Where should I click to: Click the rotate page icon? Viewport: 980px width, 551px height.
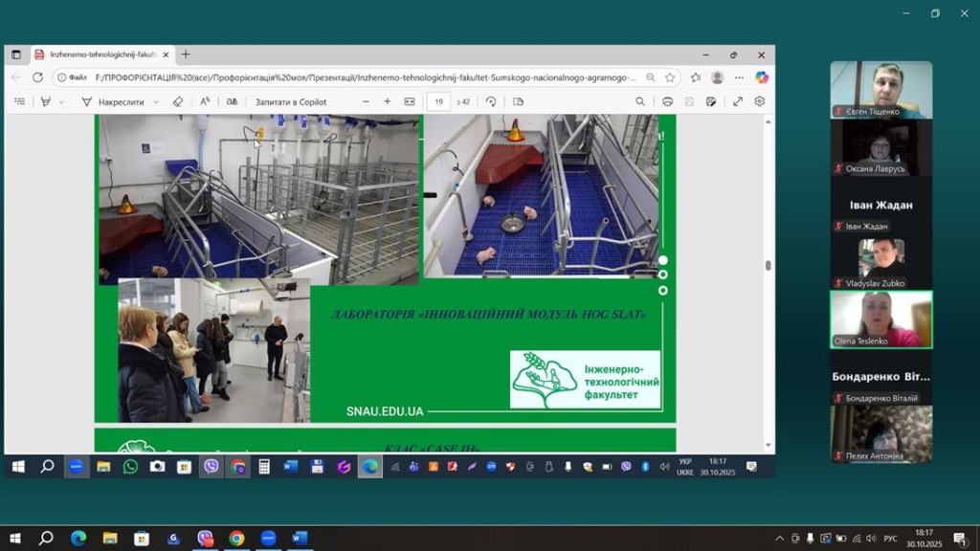click(x=491, y=101)
